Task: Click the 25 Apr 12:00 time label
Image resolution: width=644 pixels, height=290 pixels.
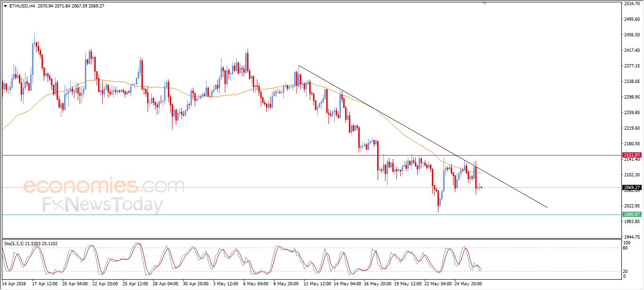Action: click(x=135, y=284)
